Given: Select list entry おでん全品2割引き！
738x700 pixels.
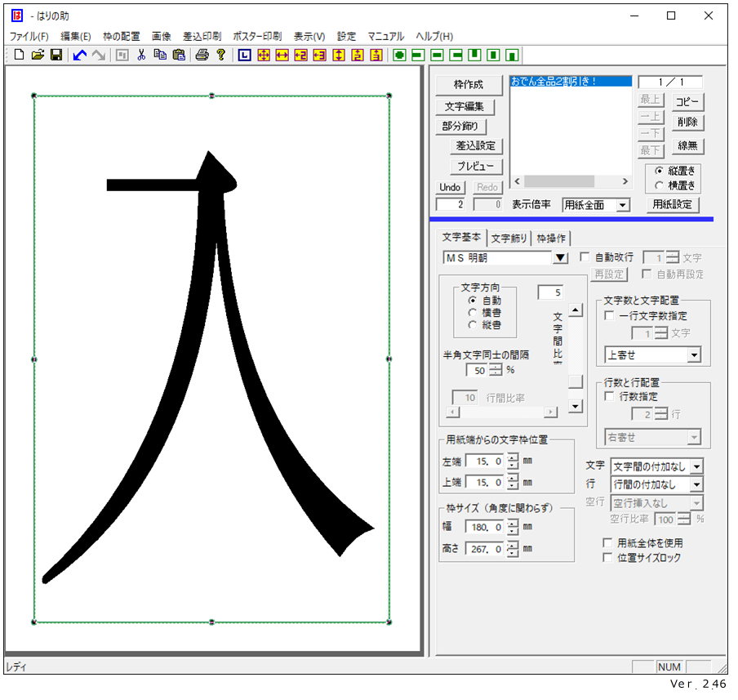Looking at the screenshot, I should tap(571, 82).
